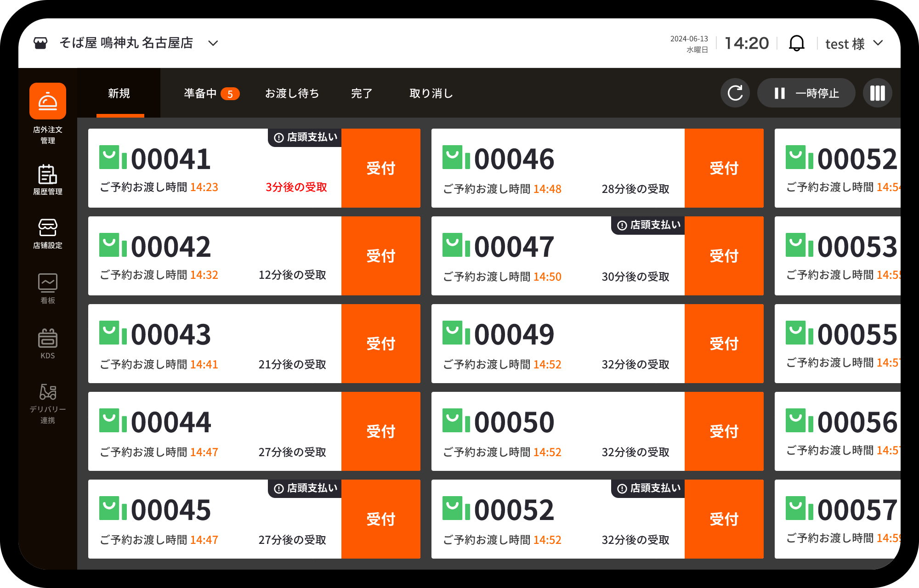The image size is (919, 588).
Task: Open the 看板 signboard icon
Action: [48, 283]
